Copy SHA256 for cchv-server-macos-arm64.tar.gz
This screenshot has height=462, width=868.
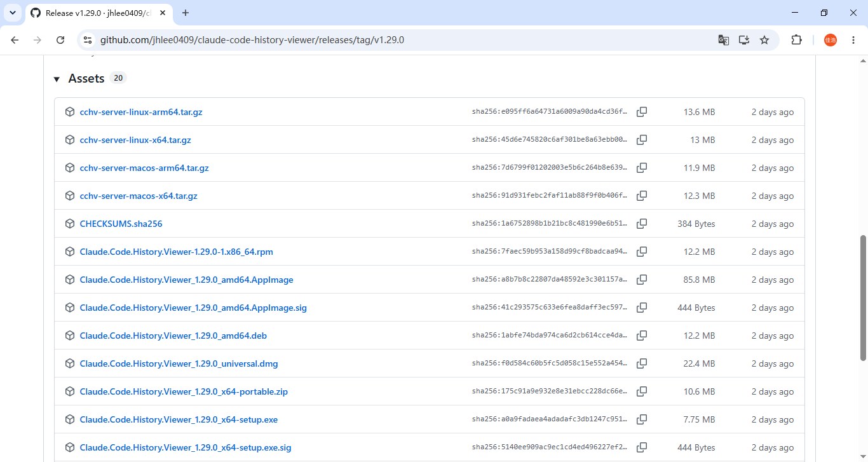(642, 168)
